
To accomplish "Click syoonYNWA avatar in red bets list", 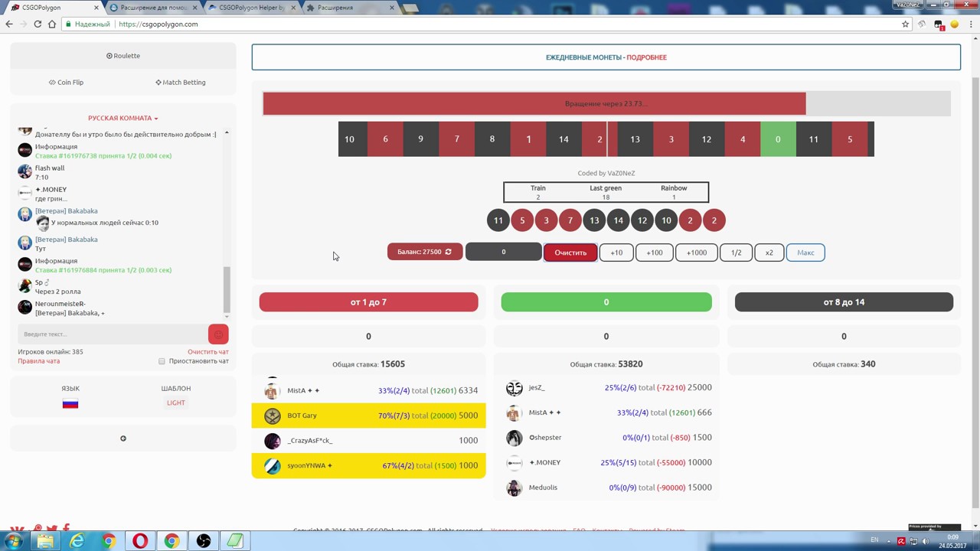I will coord(273,465).
